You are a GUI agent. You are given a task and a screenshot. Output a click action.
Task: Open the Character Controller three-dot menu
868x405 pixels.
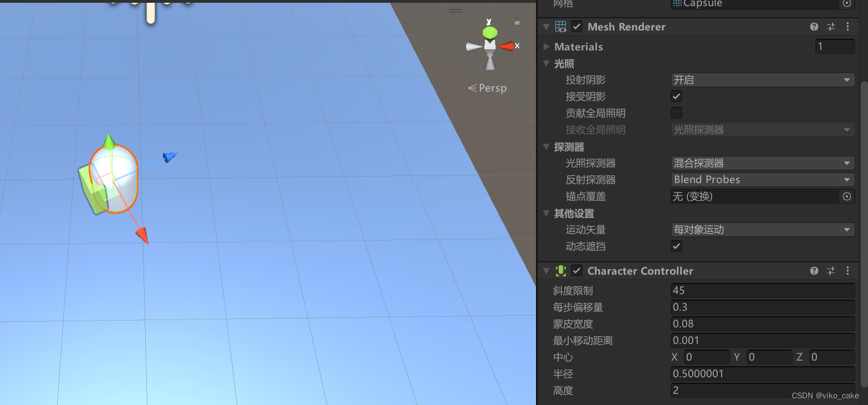click(x=847, y=271)
